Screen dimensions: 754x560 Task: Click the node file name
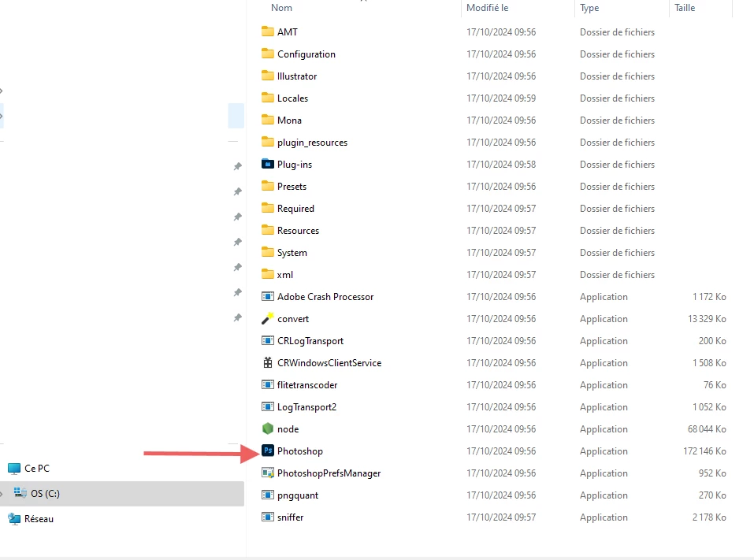pos(288,429)
